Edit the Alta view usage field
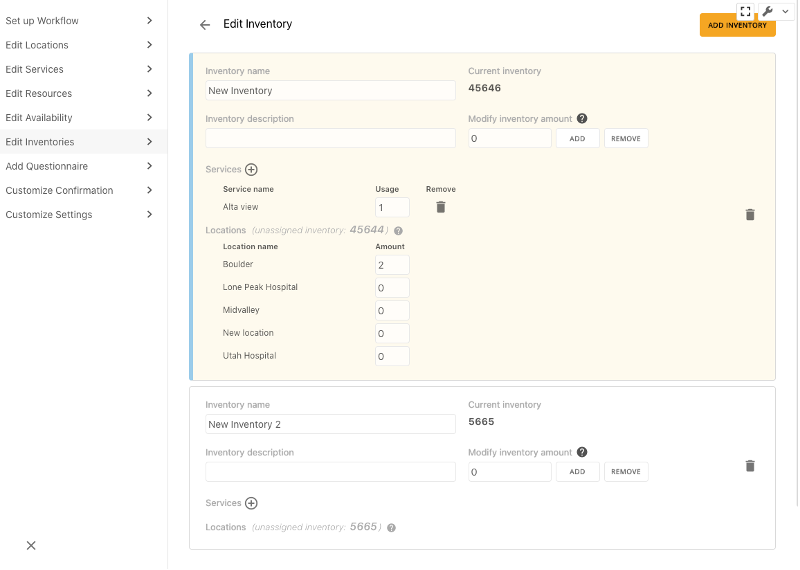Screen dimensions: 800x570 point(392,207)
